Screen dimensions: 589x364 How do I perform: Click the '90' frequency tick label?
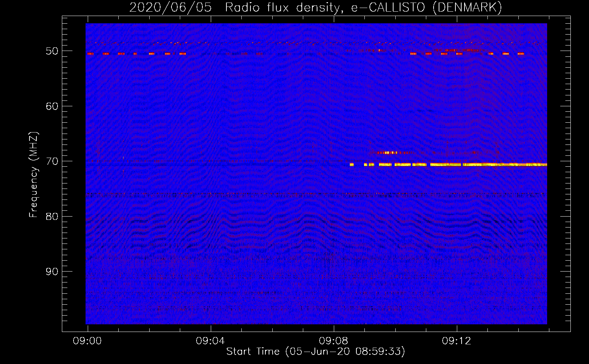pyautogui.click(x=52, y=272)
